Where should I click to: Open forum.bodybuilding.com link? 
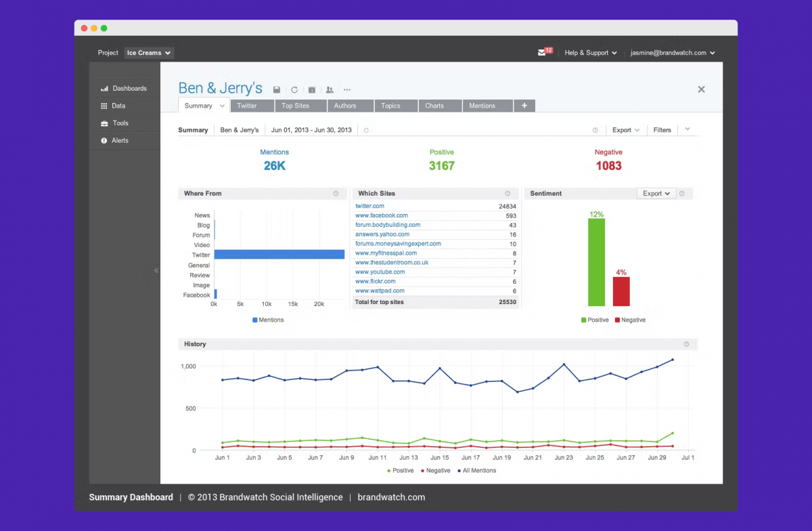point(388,225)
